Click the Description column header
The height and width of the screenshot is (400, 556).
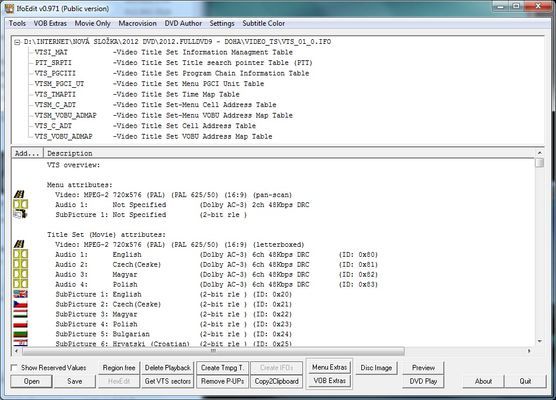[x=289, y=153]
